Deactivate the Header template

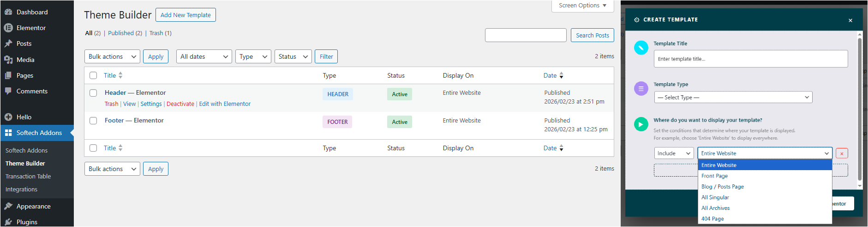(180, 104)
